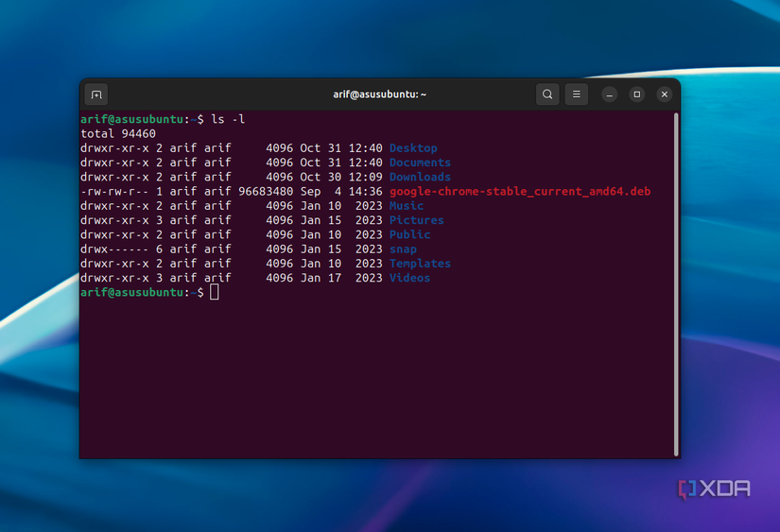Minimize the terminal window
Screen dimensions: 780x532
tap(610, 94)
